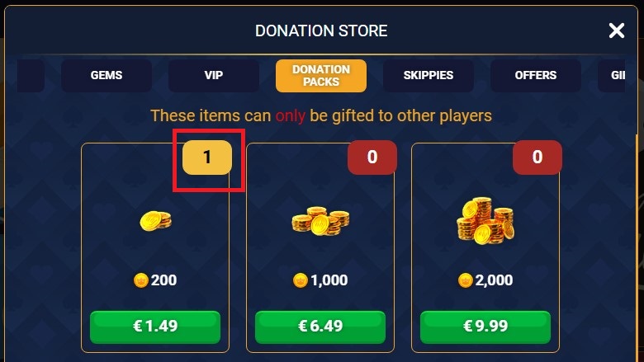The height and width of the screenshot is (362, 644).
Task: Open the Gems tab
Action: 107,75
